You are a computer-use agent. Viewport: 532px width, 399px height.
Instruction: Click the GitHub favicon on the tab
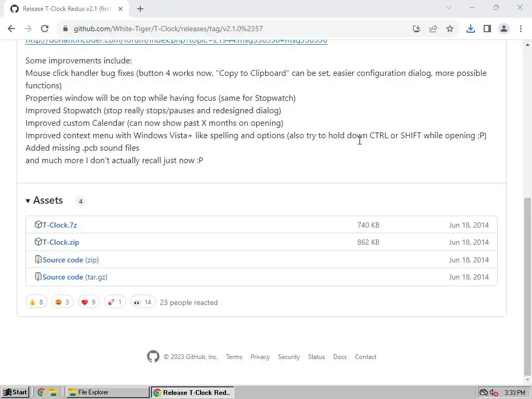click(14, 9)
